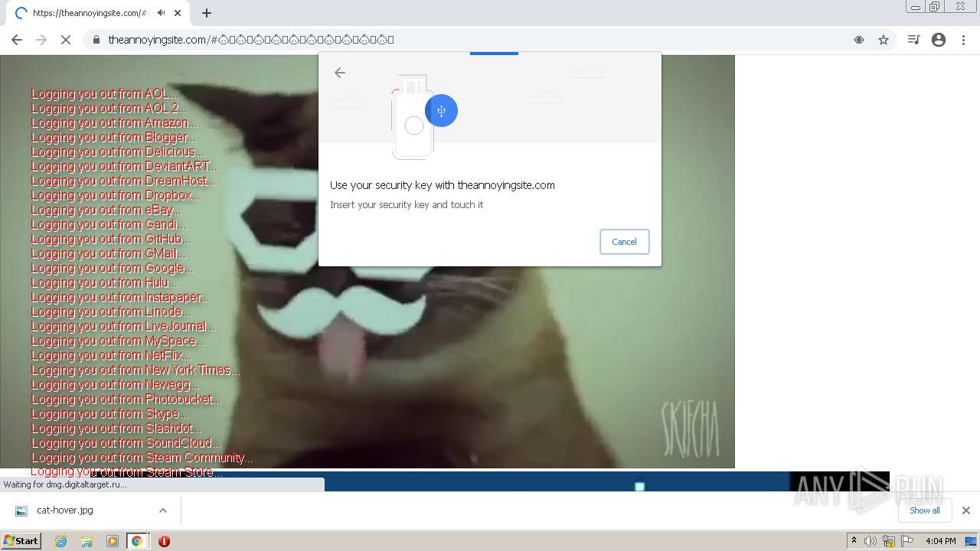This screenshot has width=980, height=551.
Task: Click the "Logging you out from AOL 2" line
Action: click(109, 108)
